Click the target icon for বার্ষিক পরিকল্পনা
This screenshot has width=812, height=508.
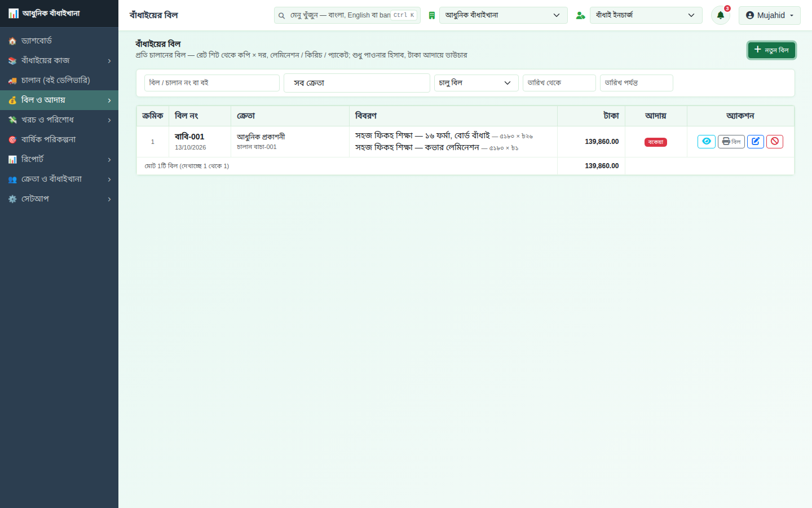tap(12, 140)
